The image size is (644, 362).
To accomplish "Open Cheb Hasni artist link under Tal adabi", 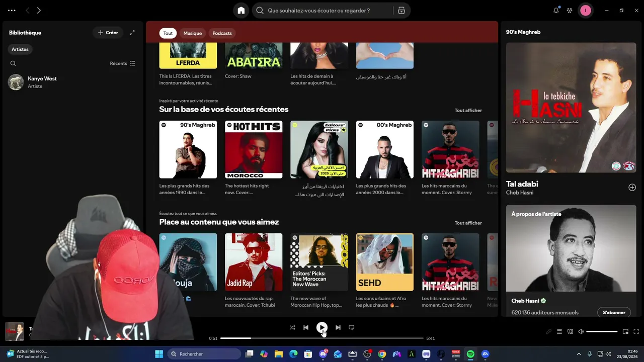I will coord(520,193).
